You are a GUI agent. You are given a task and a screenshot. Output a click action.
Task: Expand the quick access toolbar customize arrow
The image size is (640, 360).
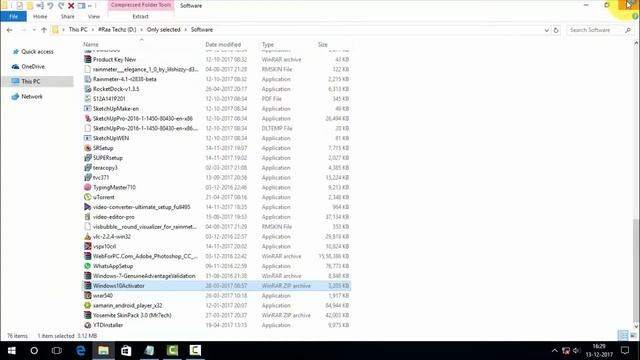(90, 6)
